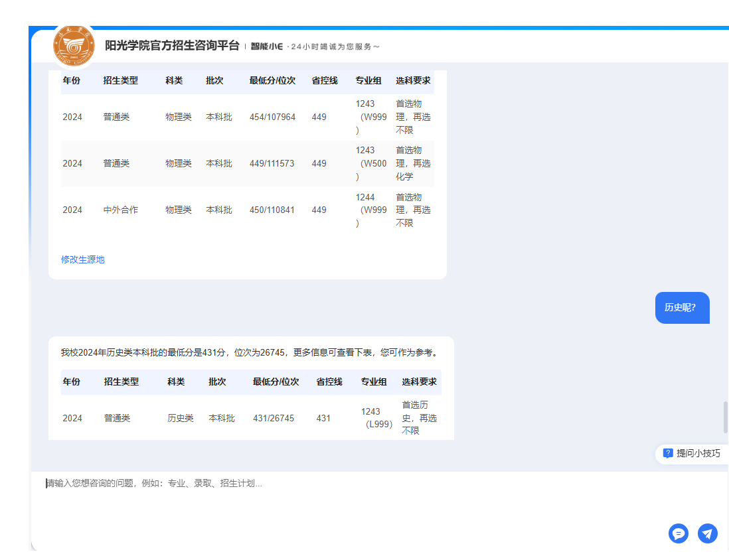Click the 历史类 subject category cell
729x560 pixels.
pos(181,418)
